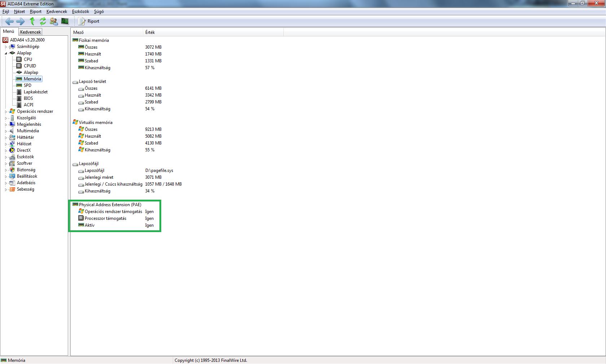
Task: Expand the Operációs rendszer node
Action: point(6,112)
